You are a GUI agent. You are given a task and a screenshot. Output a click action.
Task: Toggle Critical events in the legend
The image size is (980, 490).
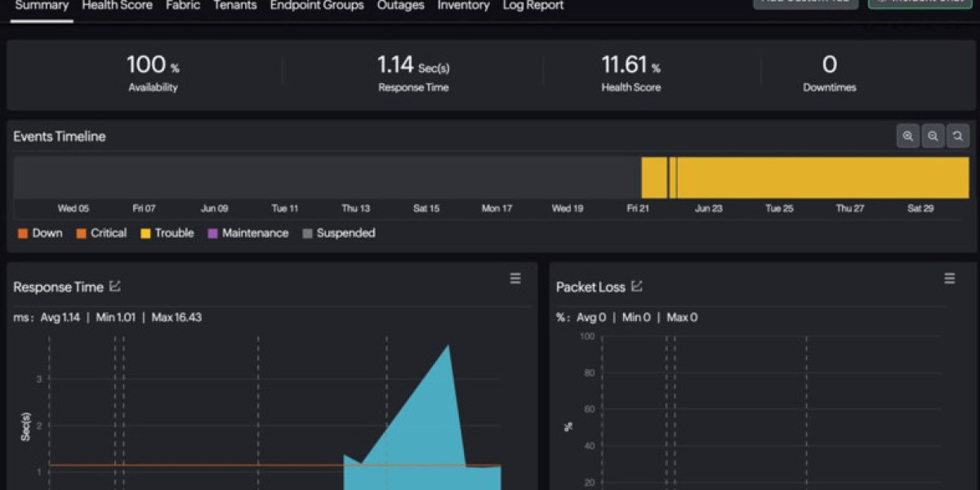pos(101,234)
